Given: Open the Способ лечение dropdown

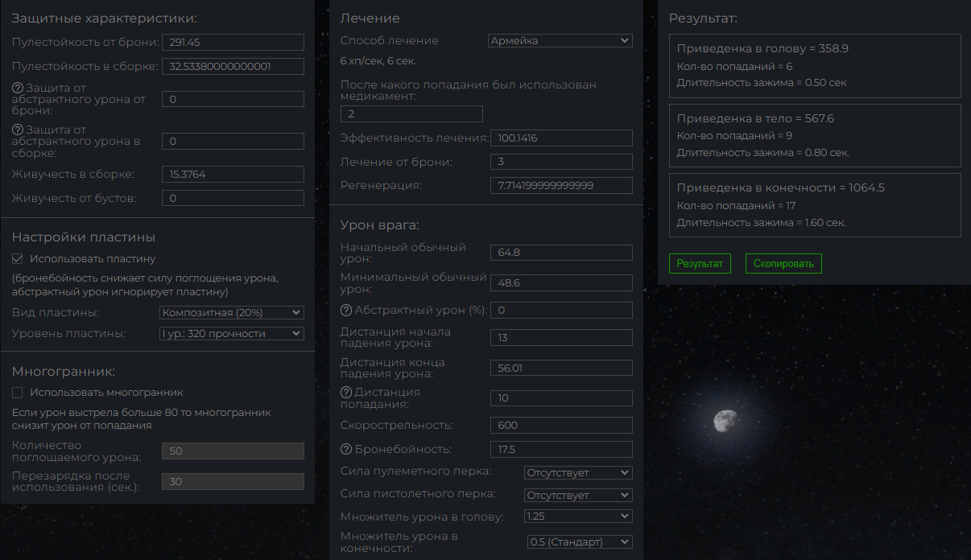Looking at the screenshot, I should click(x=560, y=41).
